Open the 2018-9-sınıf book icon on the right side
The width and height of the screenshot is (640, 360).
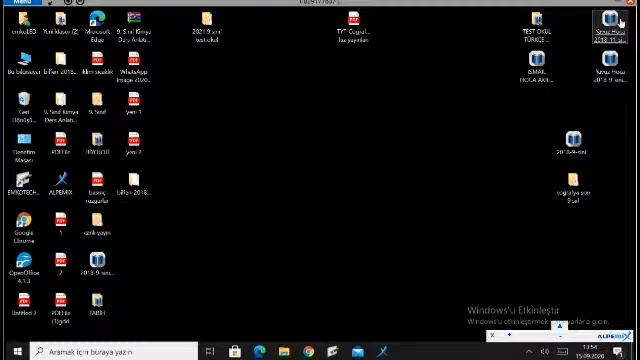click(573, 143)
